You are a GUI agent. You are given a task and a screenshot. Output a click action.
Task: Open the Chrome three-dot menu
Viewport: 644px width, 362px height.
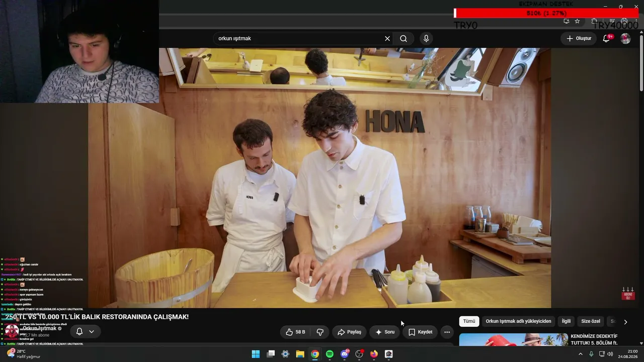pyautogui.click(x=636, y=21)
